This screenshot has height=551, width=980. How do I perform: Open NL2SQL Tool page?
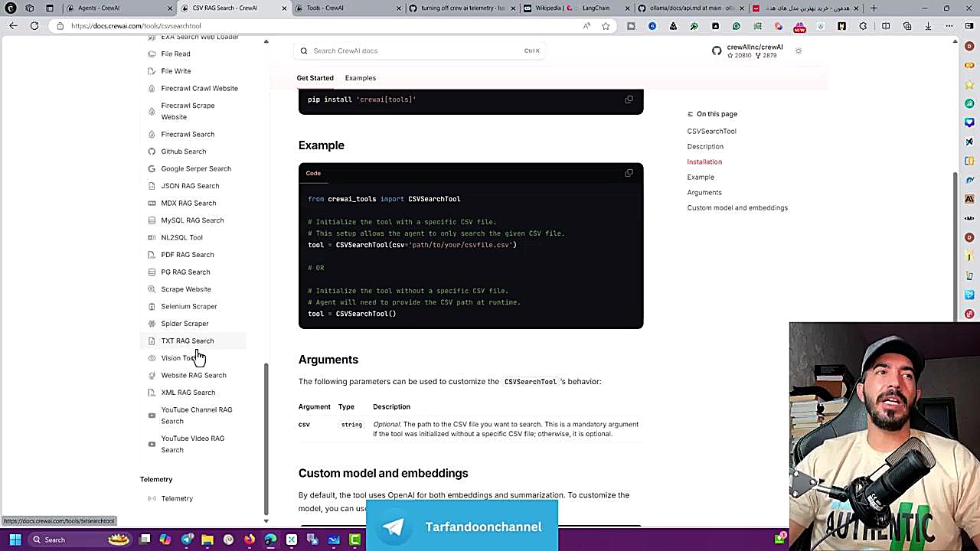[181, 237]
